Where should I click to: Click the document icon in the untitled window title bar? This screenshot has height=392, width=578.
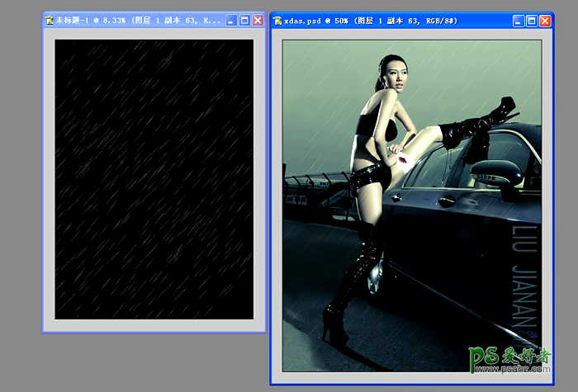click(50, 19)
